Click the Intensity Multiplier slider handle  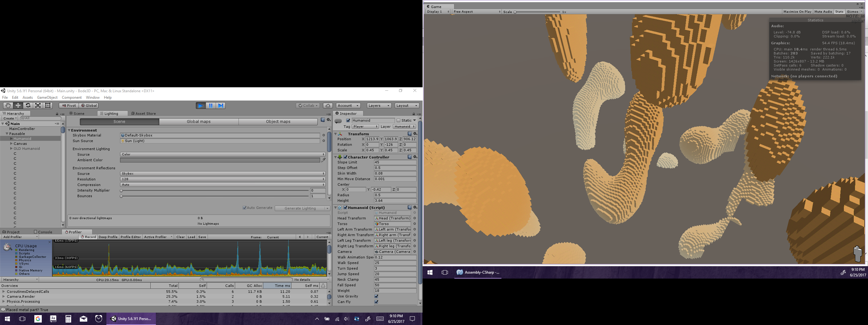pos(121,190)
